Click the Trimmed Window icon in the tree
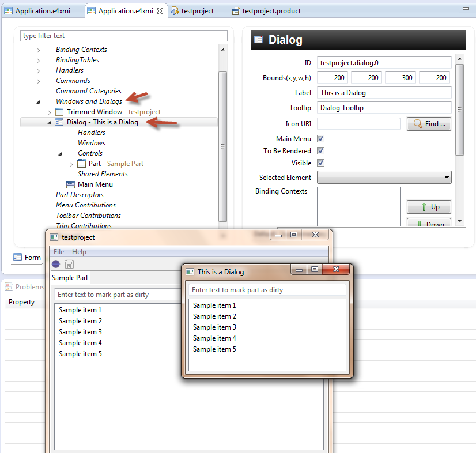The image size is (476, 453). click(60, 112)
